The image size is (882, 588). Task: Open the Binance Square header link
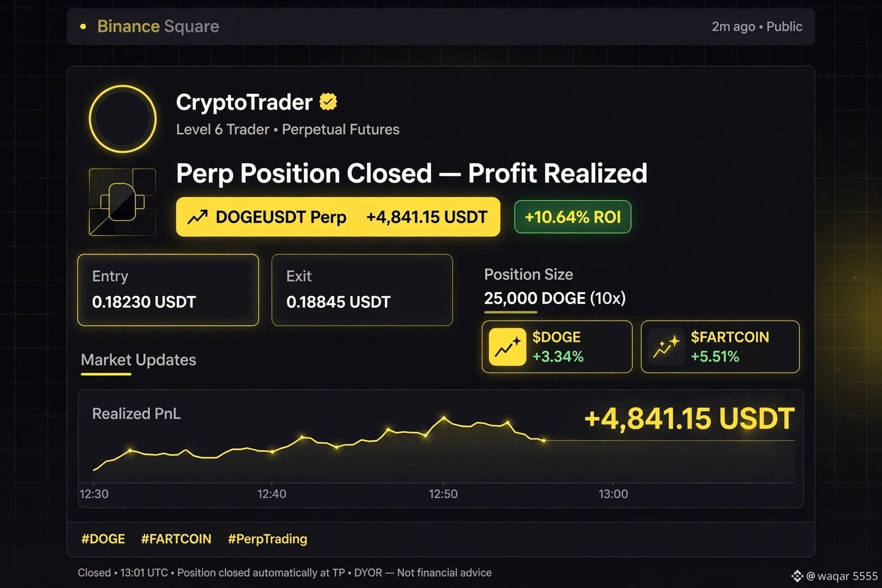coord(158,27)
